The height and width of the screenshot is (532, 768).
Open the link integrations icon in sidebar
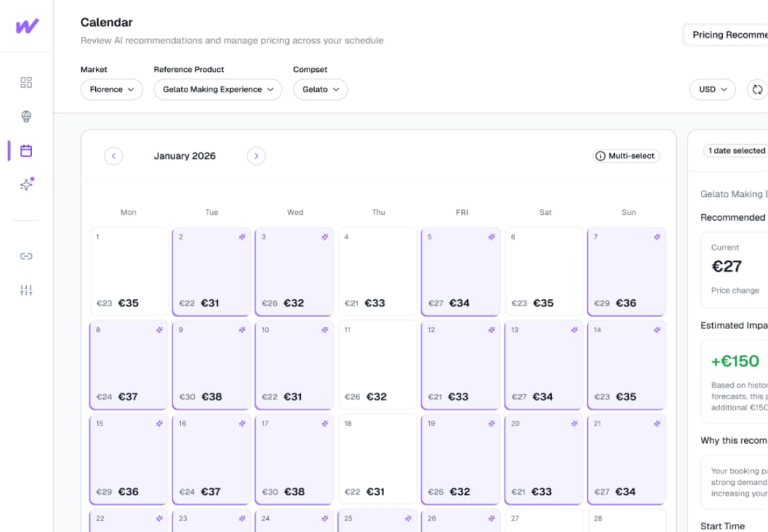26,256
